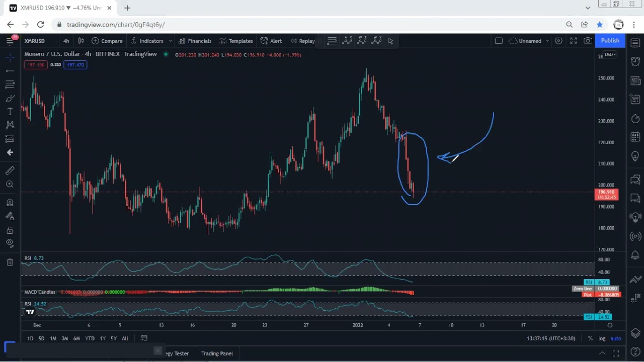Click the trash remove drawings icon

(x=10, y=262)
